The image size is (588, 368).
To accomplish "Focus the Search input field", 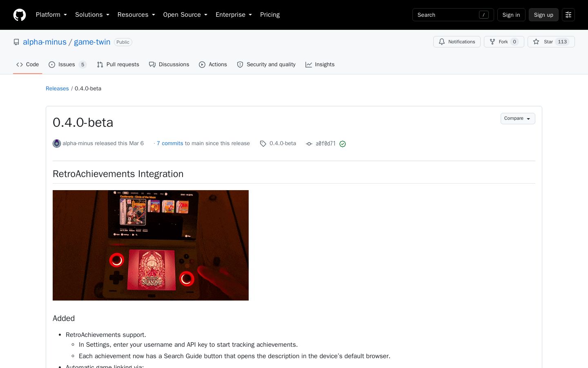I will (453, 15).
